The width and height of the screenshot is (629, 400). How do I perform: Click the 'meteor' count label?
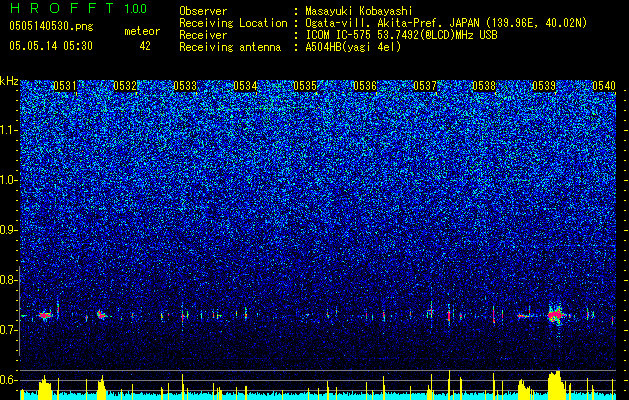(142, 31)
